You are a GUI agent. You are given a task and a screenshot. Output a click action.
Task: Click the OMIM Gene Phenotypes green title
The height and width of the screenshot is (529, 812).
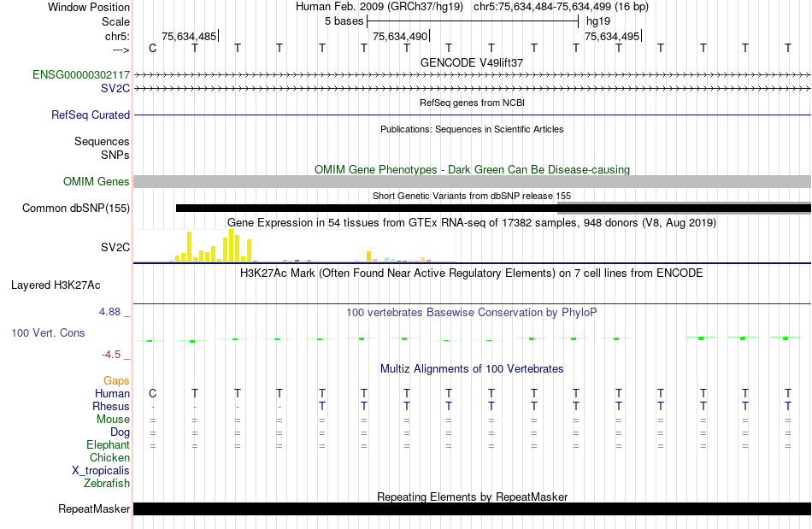click(x=472, y=170)
